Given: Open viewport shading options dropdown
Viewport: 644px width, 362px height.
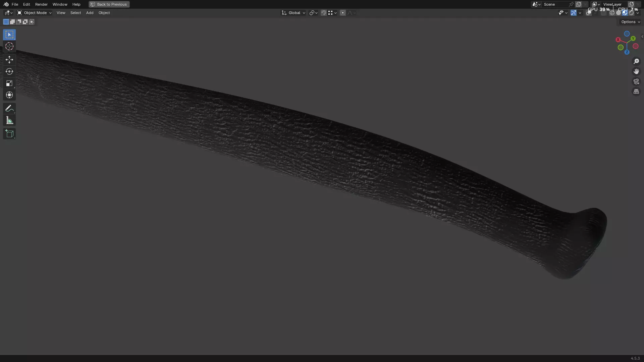Looking at the screenshot, I should pos(638,13).
